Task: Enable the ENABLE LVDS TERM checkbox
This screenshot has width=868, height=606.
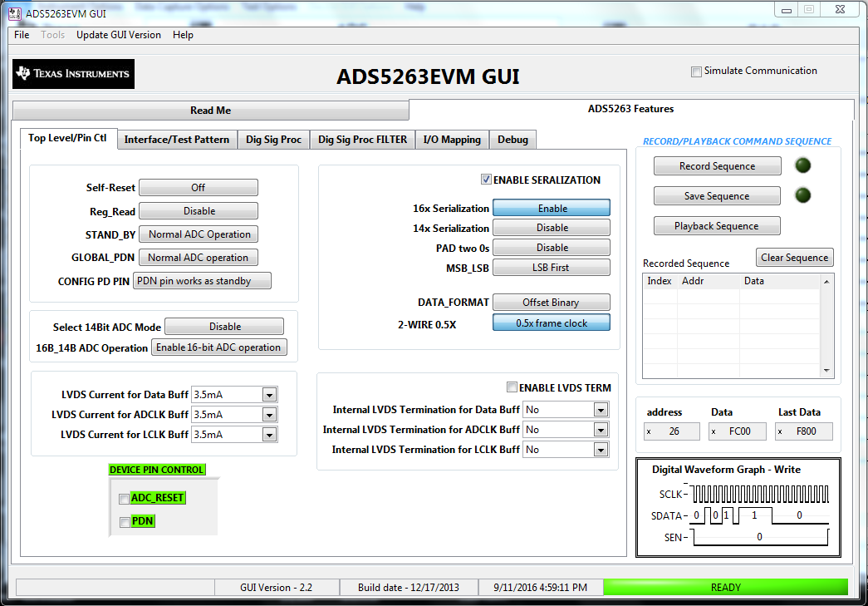Action: click(x=512, y=387)
